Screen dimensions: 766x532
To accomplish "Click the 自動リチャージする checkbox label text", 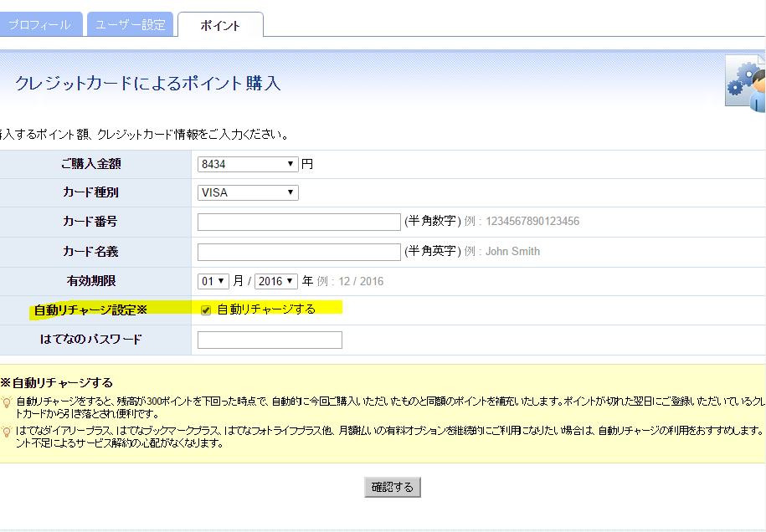I will pos(266,309).
